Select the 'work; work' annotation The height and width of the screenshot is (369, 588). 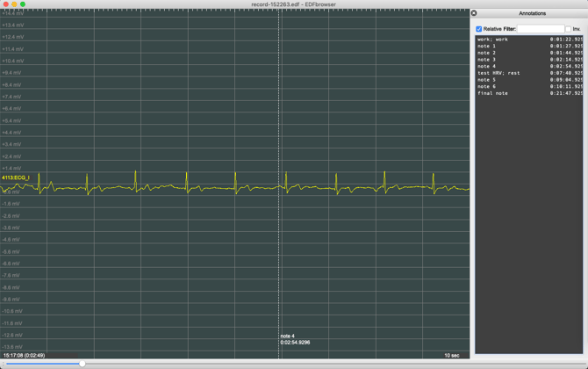[493, 40]
